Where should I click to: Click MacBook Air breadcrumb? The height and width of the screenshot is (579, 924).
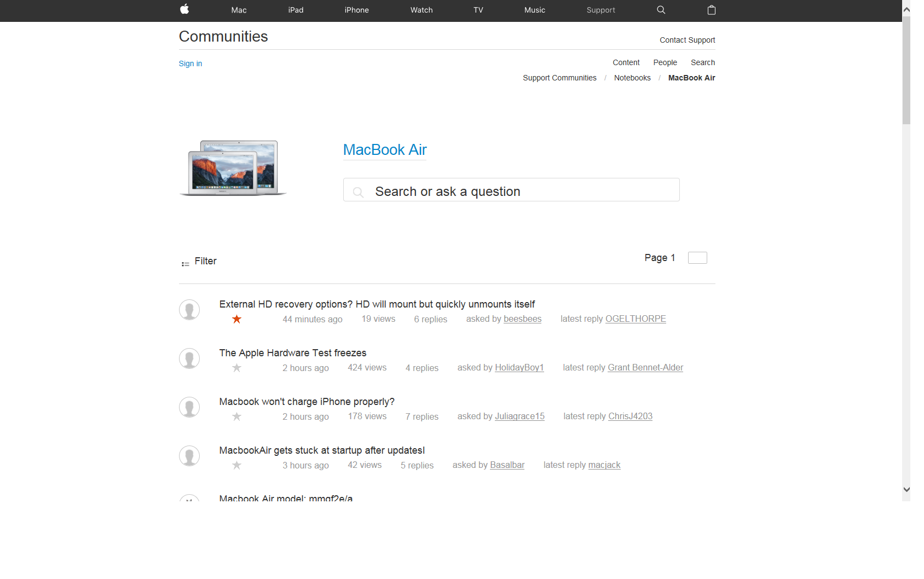click(691, 78)
